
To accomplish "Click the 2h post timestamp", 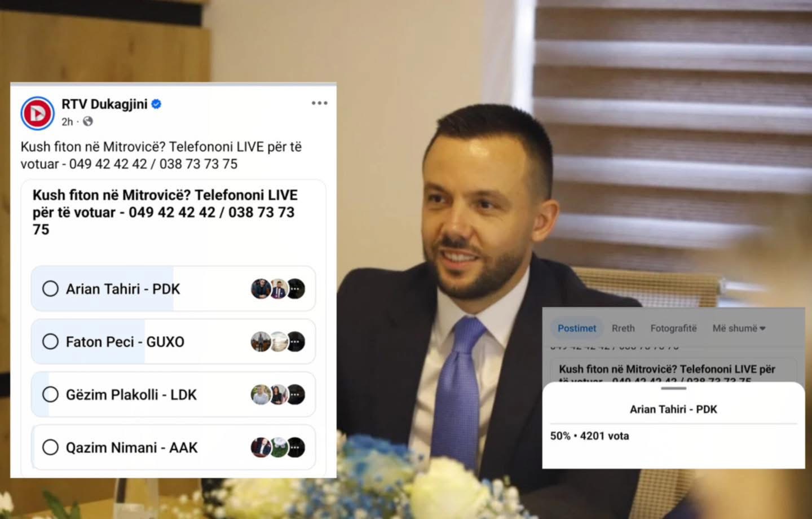I will click(67, 122).
